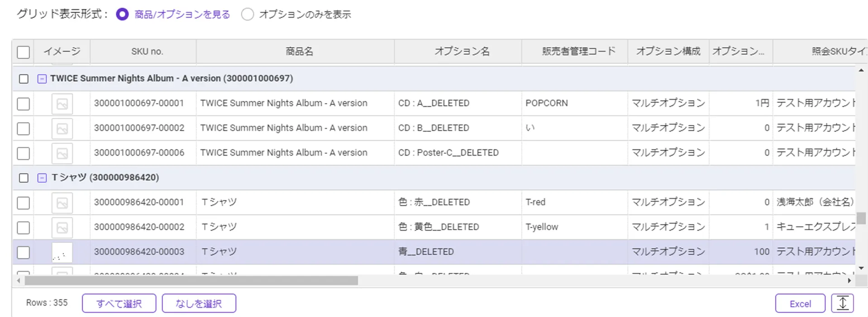The height and width of the screenshot is (317, 868).
Task: Click the expand rows height icon button
Action: click(842, 303)
